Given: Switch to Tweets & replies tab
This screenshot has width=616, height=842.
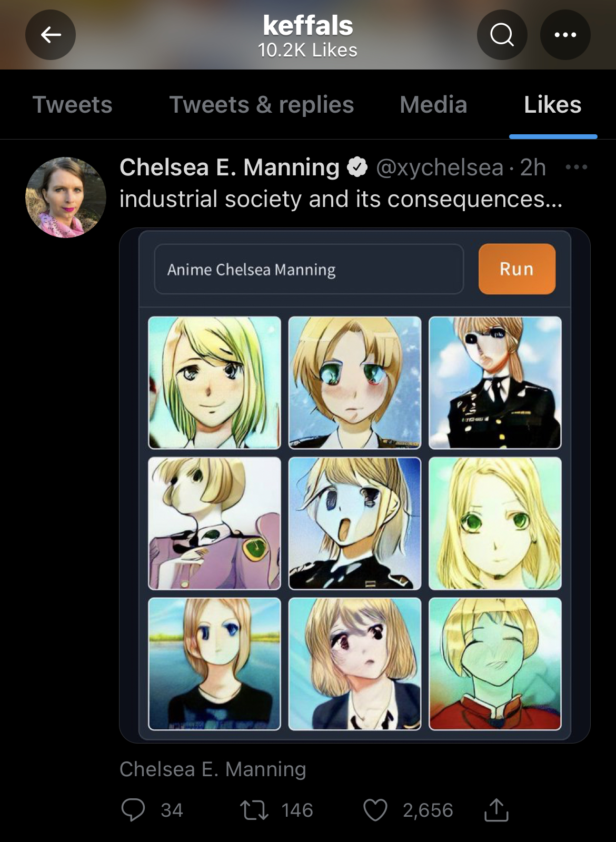Looking at the screenshot, I should coord(262,104).
